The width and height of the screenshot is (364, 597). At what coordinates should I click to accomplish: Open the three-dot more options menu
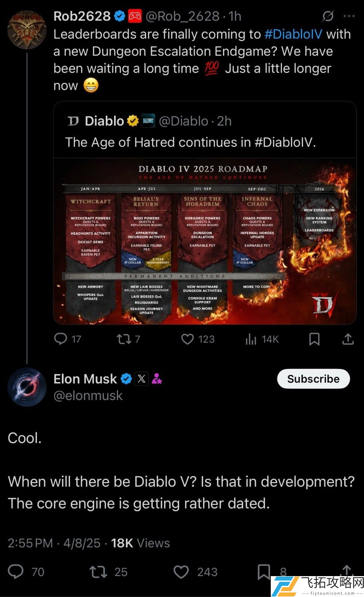(349, 16)
